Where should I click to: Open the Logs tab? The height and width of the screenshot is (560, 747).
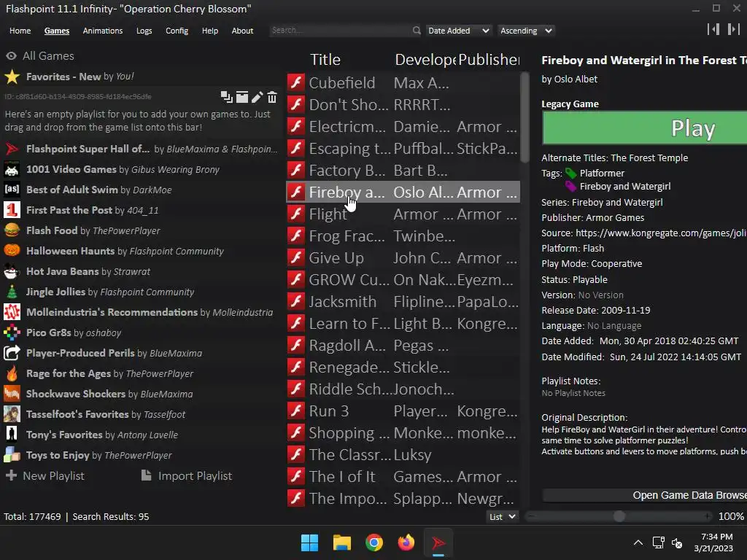pyautogui.click(x=144, y=31)
